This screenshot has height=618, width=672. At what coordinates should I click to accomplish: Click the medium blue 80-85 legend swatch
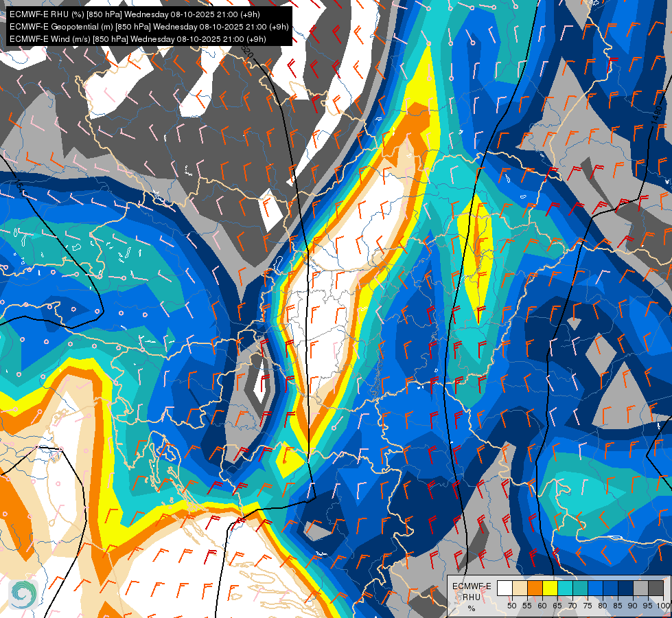coord(610,588)
